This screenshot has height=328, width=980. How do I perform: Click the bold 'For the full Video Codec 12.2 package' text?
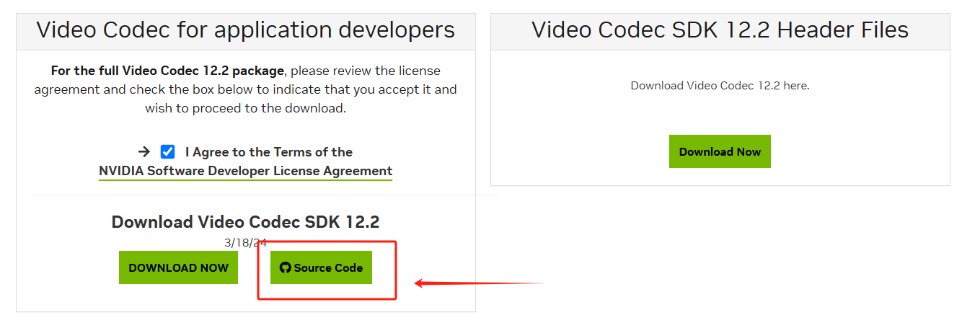pos(168,71)
